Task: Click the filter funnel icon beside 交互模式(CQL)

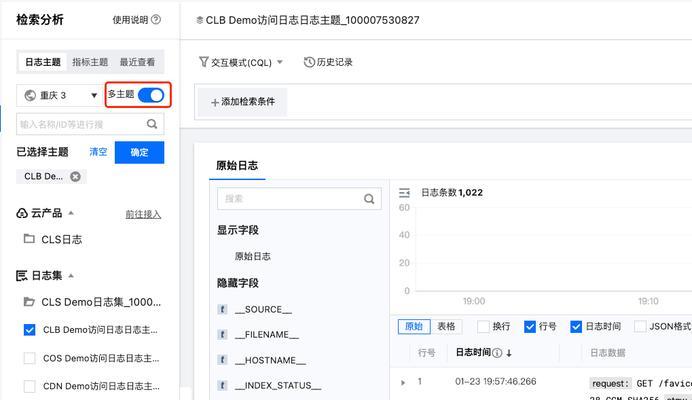Action: [x=203, y=62]
